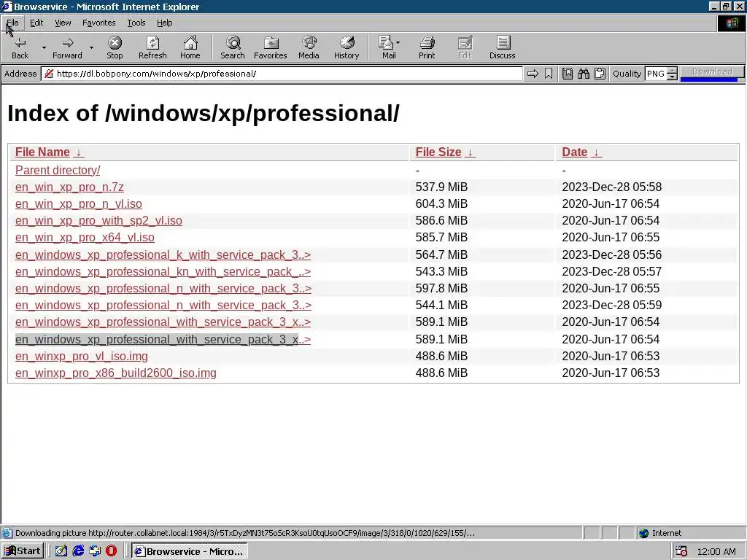Open the en_win_xp_pro_with_sp2_vl.iso link
Viewport: 747px width, 560px height.
click(98, 220)
